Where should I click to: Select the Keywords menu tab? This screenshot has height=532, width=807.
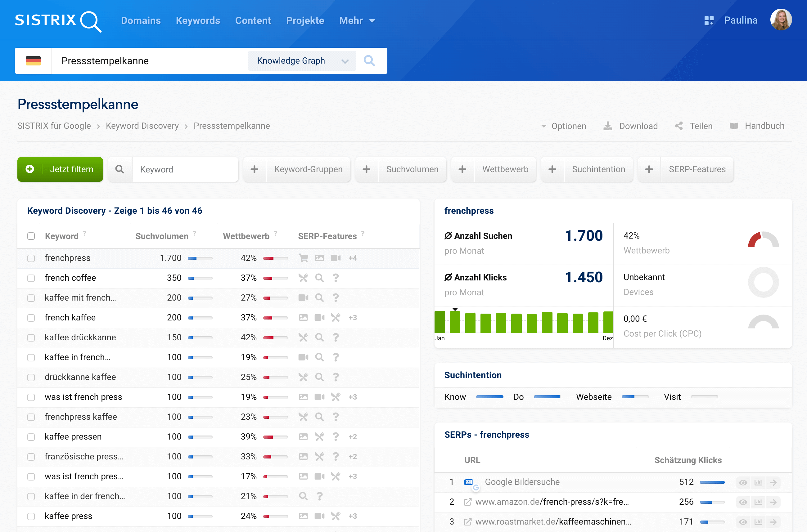(198, 20)
